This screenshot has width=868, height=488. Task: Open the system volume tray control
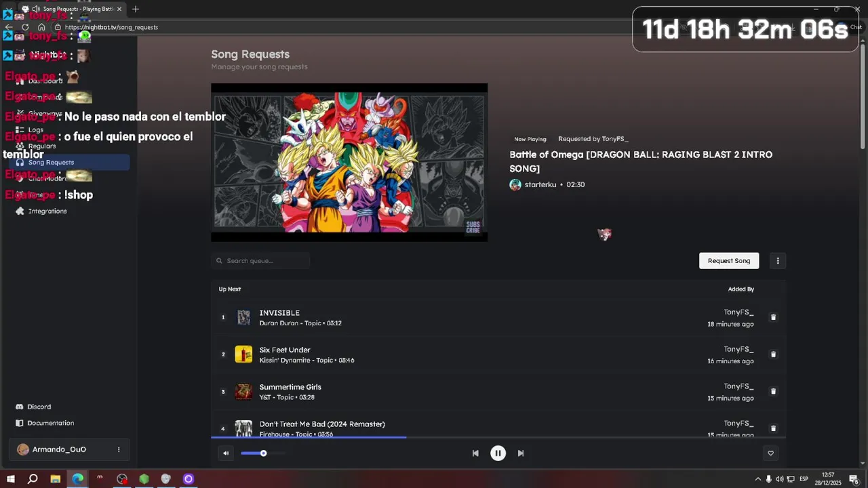tap(779, 479)
